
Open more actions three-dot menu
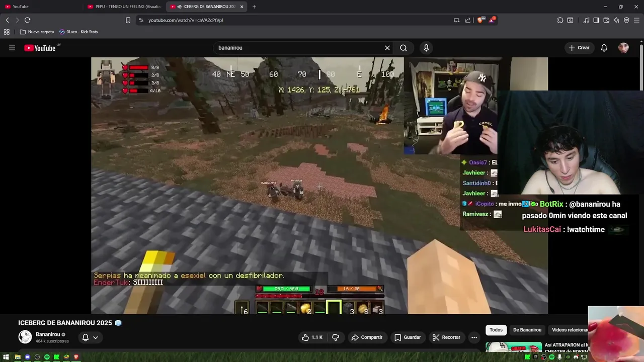474,337
